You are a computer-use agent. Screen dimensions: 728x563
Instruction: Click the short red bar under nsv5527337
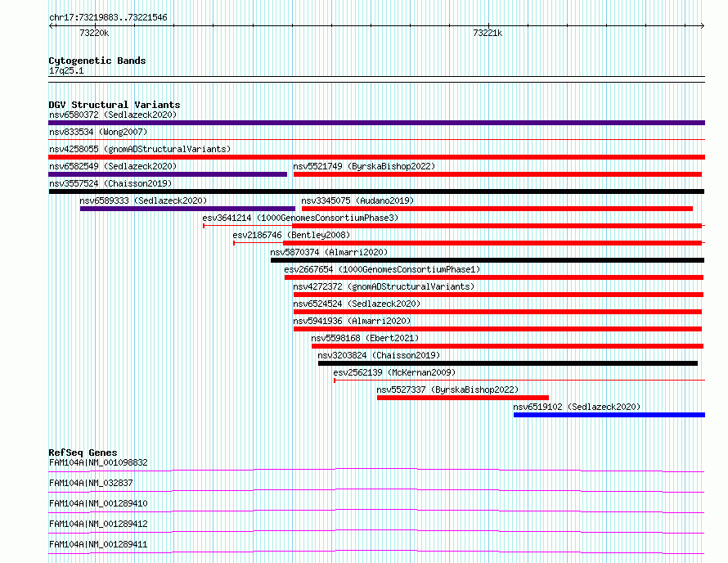(x=463, y=398)
